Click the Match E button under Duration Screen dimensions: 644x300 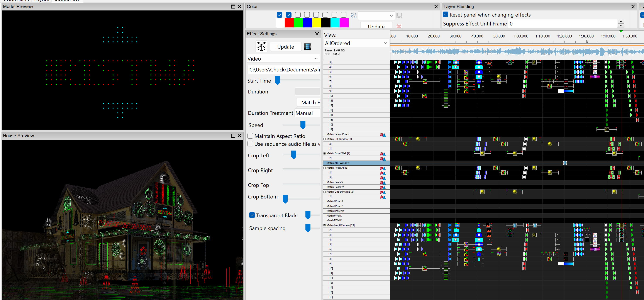(308, 102)
